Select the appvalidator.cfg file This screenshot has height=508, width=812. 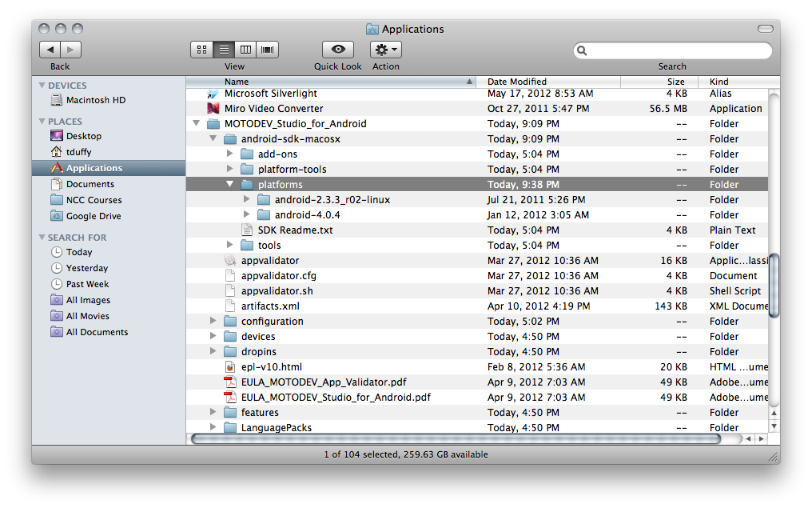click(279, 276)
